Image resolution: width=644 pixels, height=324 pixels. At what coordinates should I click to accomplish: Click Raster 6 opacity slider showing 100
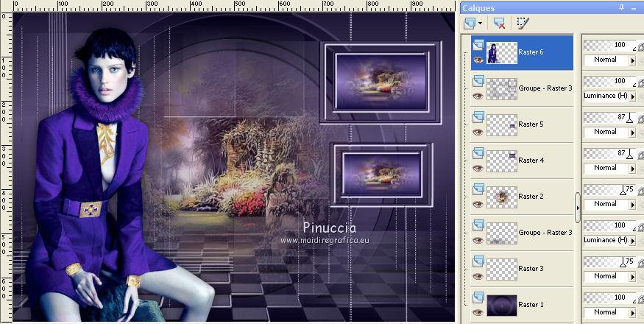610,45
